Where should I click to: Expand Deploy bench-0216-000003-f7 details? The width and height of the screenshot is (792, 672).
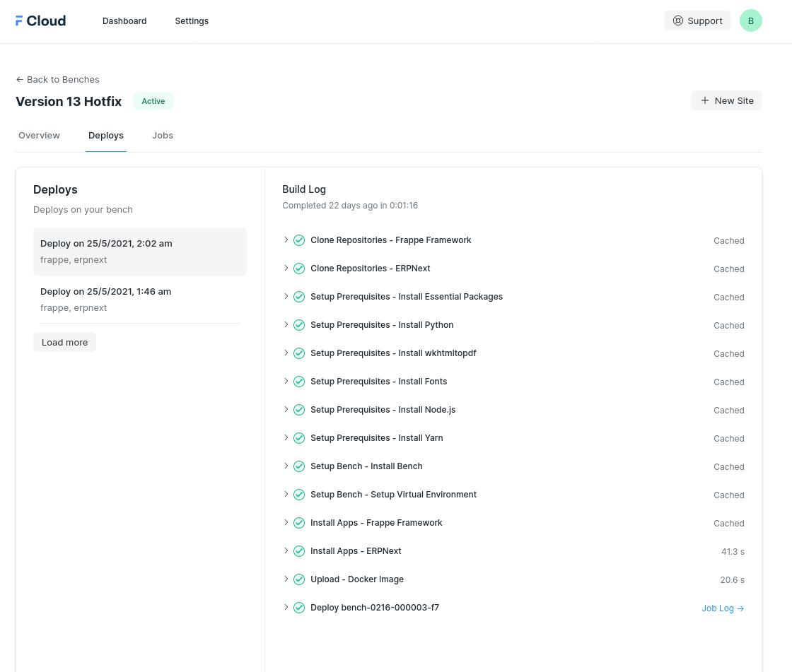click(x=286, y=607)
